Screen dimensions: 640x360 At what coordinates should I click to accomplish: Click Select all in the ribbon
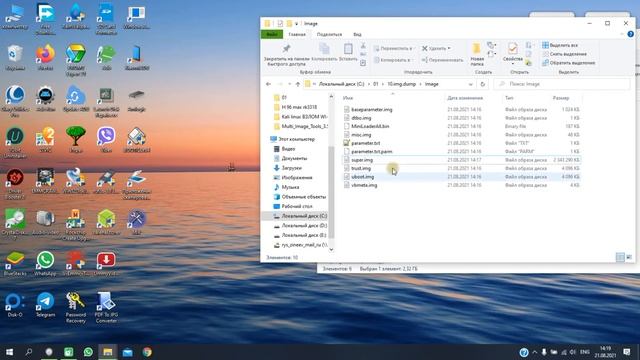pyautogui.click(x=560, y=45)
